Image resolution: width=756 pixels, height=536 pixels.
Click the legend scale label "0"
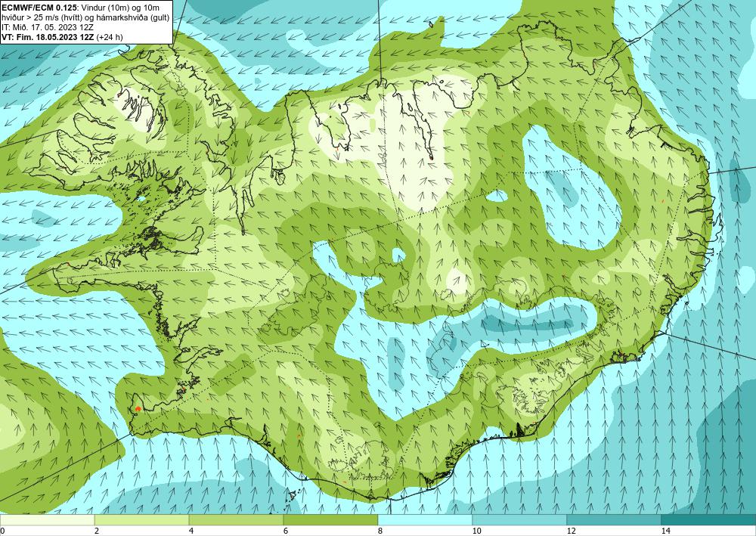point(2,531)
